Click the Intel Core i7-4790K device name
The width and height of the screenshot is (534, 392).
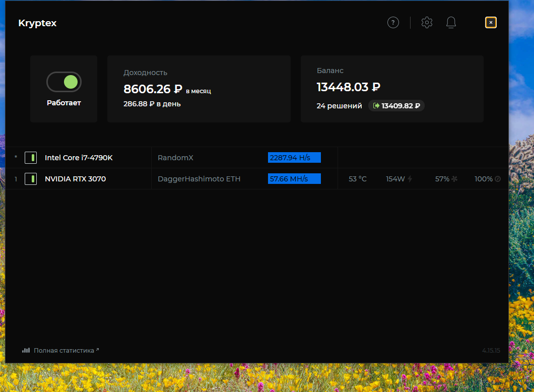(x=79, y=158)
